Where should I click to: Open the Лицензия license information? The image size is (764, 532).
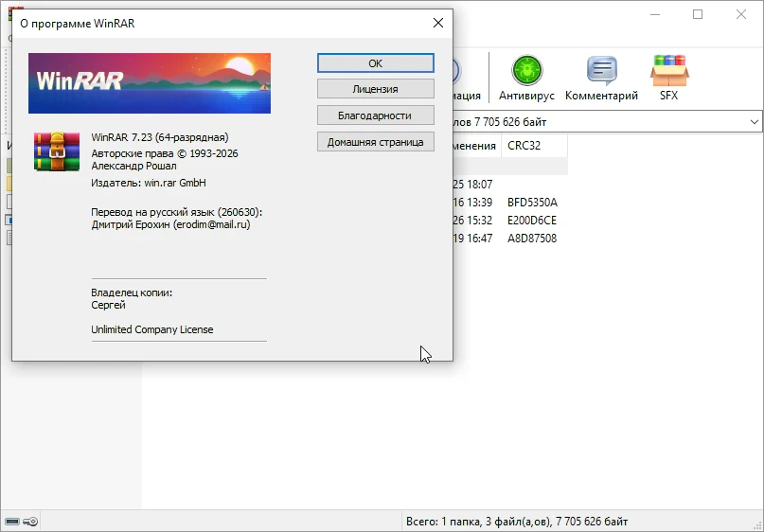[375, 89]
